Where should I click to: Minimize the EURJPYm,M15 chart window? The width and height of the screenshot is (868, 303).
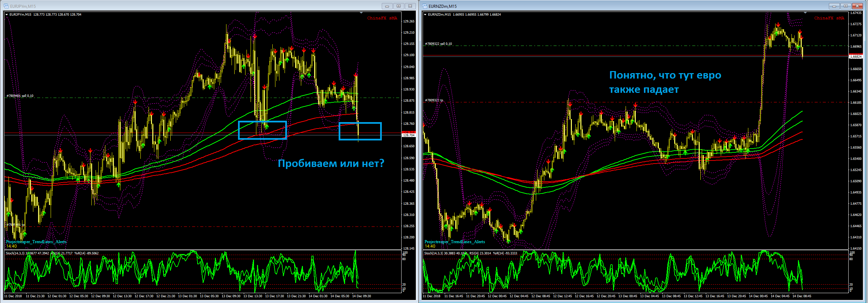pyautogui.click(x=387, y=6)
